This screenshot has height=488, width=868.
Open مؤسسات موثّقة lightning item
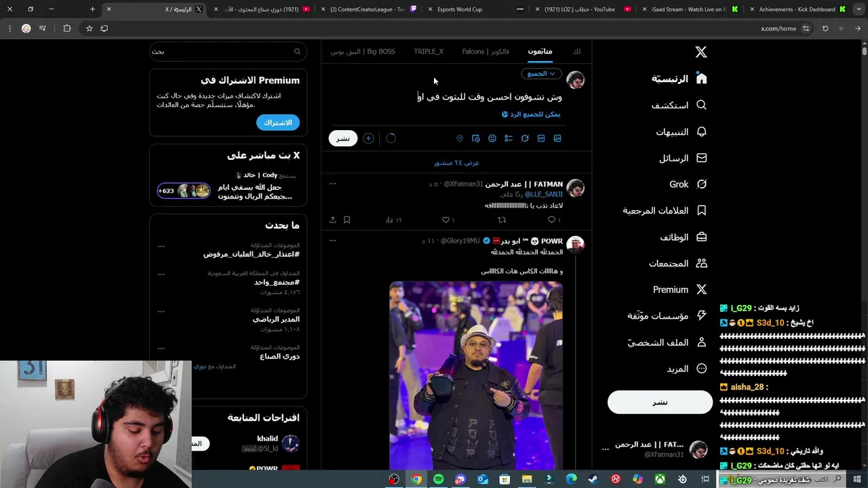click(667, 316)
